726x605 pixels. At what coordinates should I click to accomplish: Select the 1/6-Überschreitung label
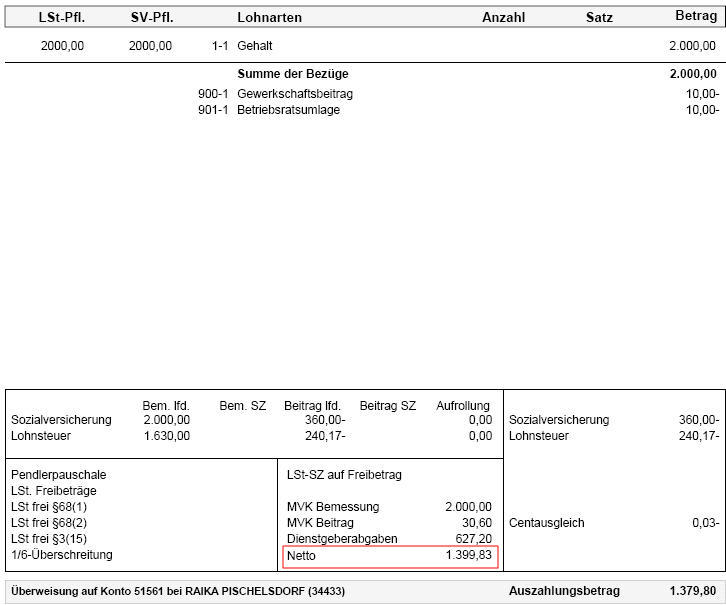coord(62,555)
